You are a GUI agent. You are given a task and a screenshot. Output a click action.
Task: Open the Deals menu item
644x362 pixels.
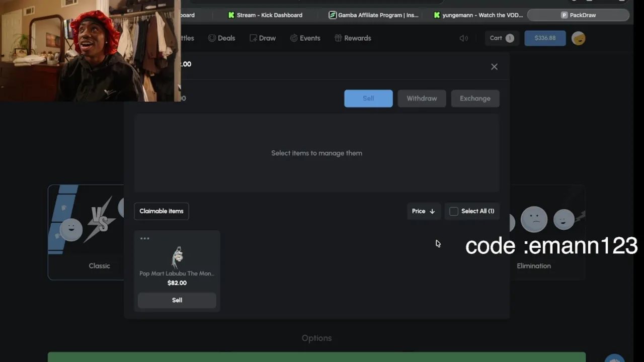221,38
